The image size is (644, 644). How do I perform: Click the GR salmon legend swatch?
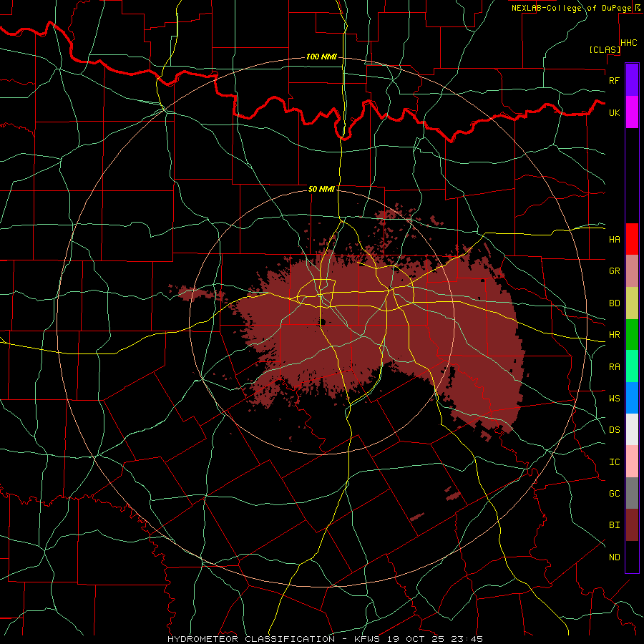click(x=632, y=271)
